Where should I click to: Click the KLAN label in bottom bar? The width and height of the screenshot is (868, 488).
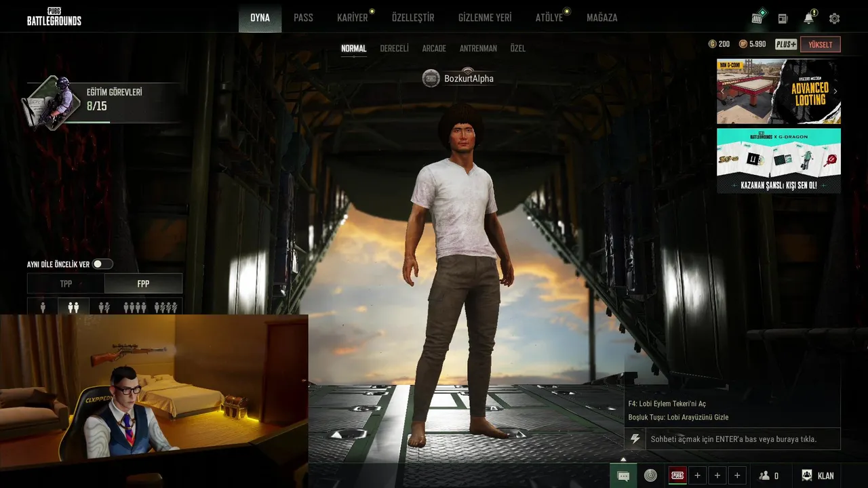pyautogui.click(x=825, y=476)
